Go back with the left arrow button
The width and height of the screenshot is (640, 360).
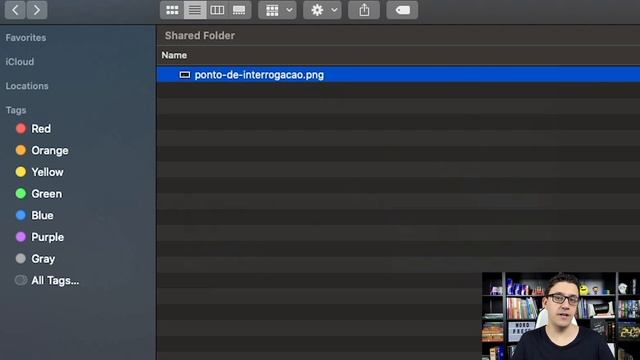(x=15, y=10)
